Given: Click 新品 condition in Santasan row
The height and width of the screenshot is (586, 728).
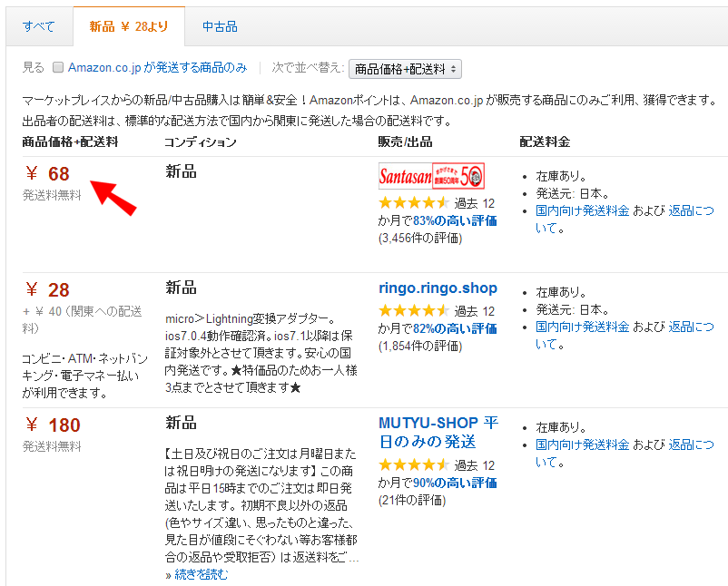Looking at the screenshot, I should click(x=181, y=171).
